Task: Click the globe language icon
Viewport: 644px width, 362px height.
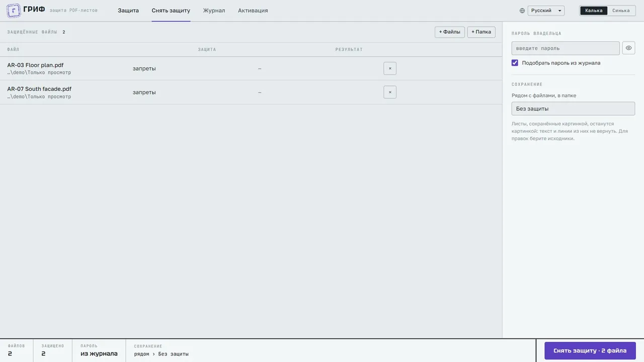Action: pyautogui.click(x=522, y=11)
